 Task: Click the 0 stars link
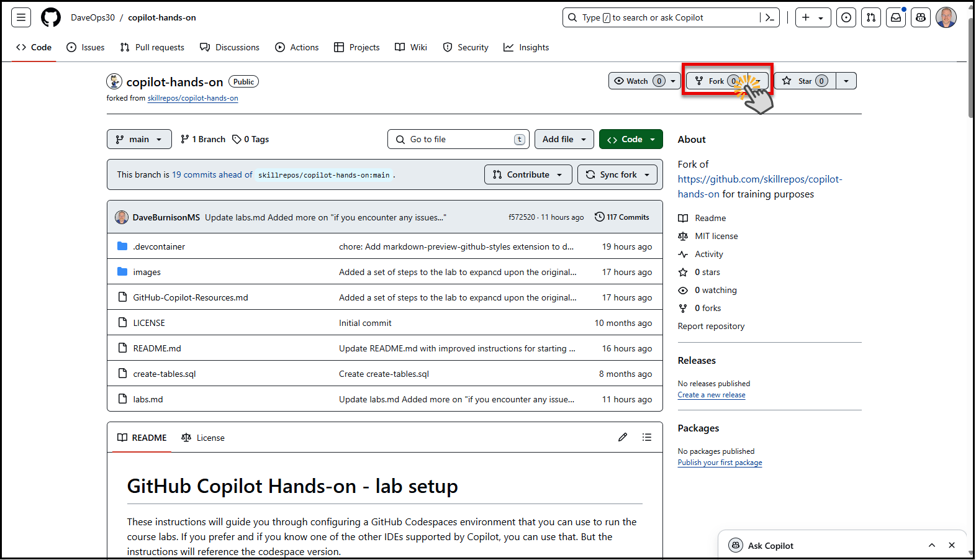click(707, 272)
